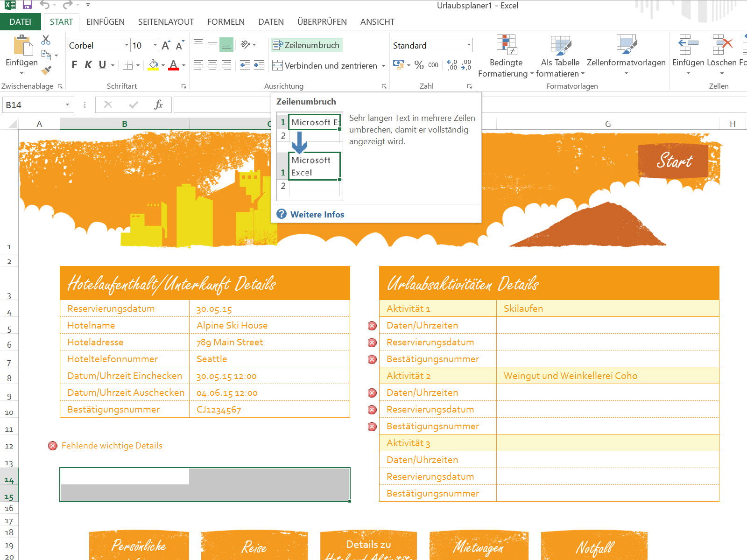
Task: Click the increase decimal places icon
Action: click(452, 65)
